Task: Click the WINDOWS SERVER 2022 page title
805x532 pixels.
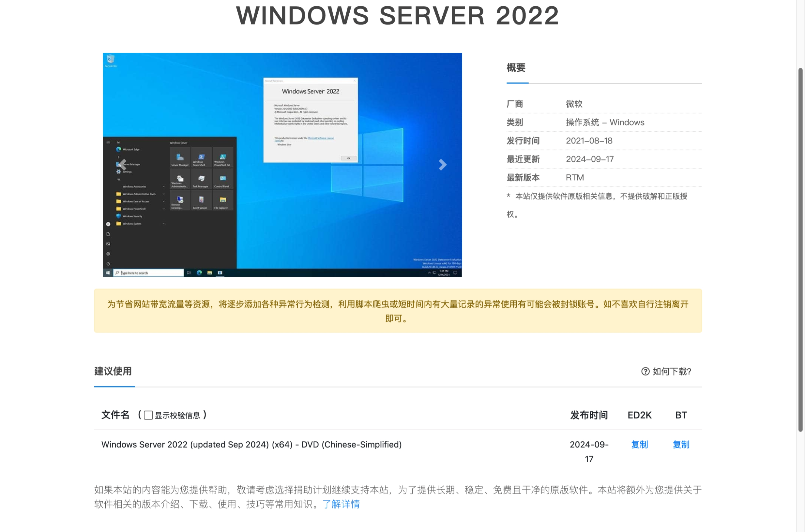Action: click(x=397, y=16)
